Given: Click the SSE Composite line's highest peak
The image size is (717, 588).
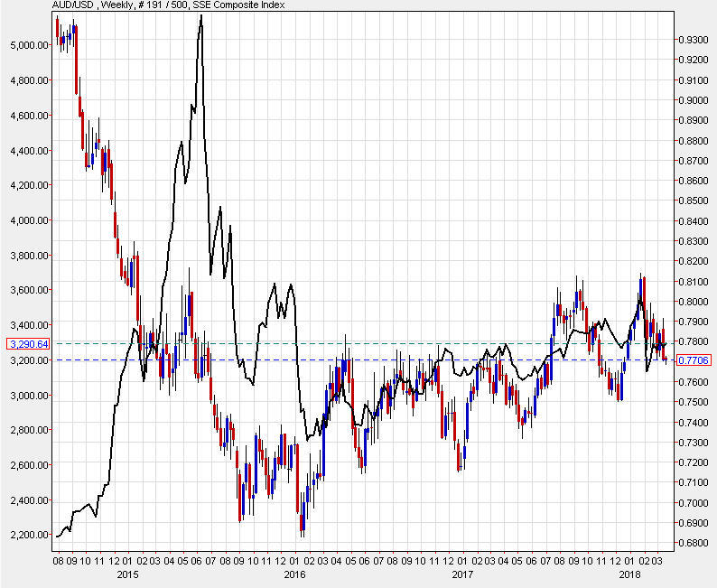Looking at the screenshot, I should [200, 15].
